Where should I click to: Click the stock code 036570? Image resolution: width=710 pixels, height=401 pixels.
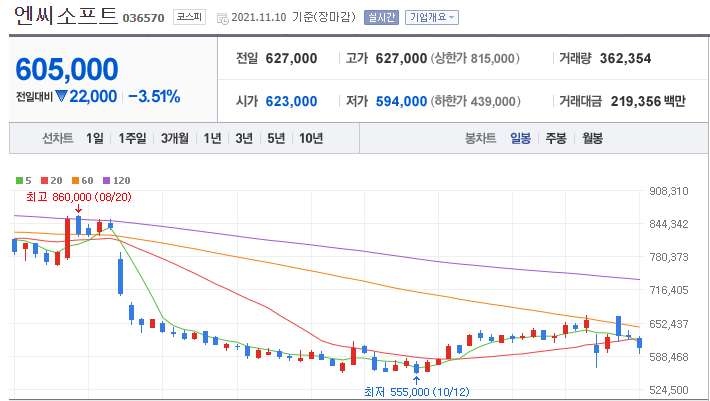pos(143,18)
